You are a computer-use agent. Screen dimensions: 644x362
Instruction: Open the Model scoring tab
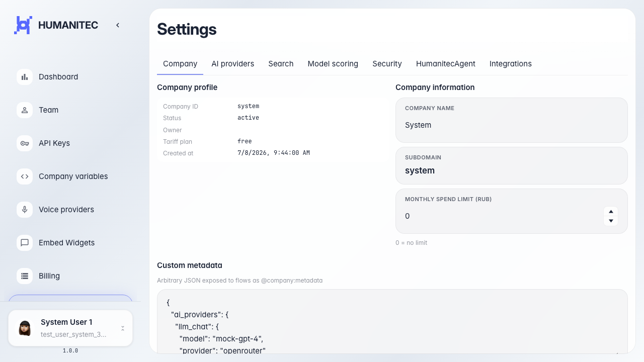point(333,64)
